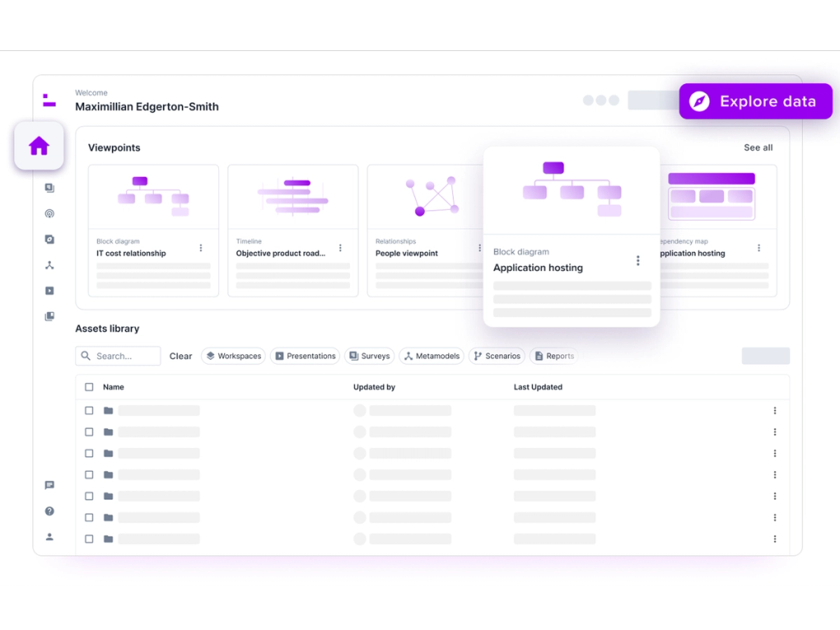Image resolution: width=840 pixels, height=630 pixels.
Task: Filter assets by Presentations
Action: coord(306,357)
